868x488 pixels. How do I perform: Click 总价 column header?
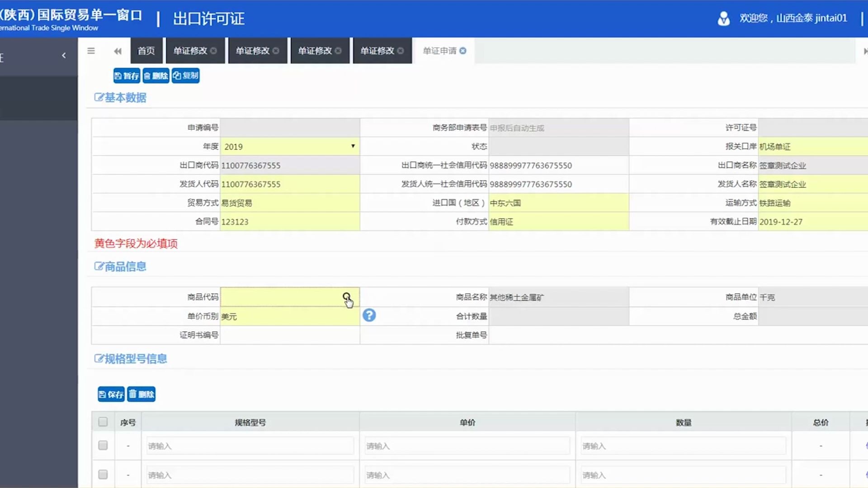pyautogui.click(x=821, y=422)
